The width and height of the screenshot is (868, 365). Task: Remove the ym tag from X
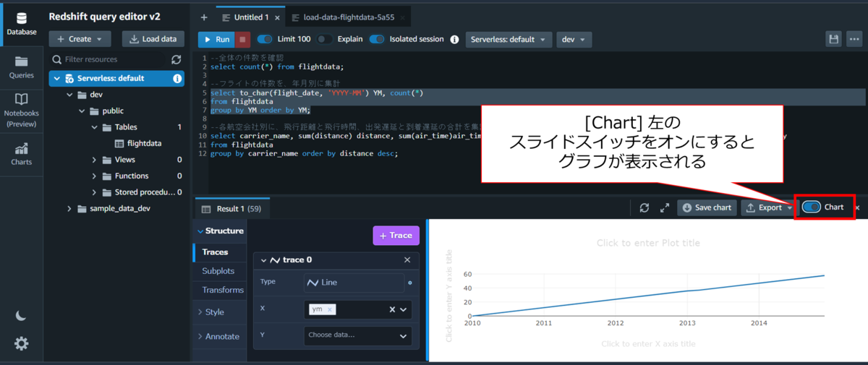330,309
